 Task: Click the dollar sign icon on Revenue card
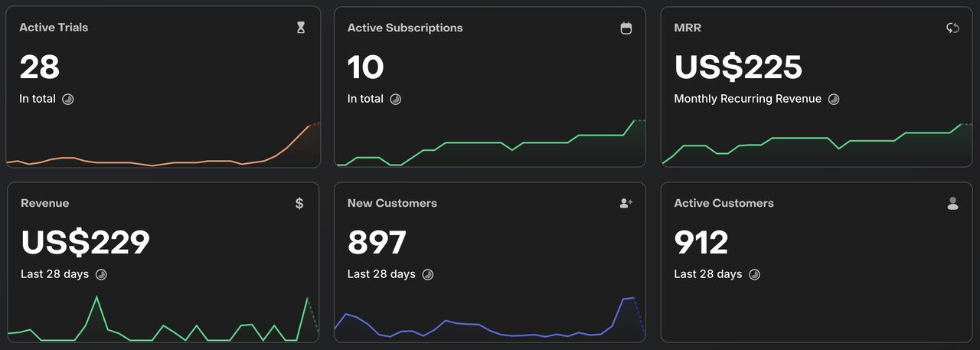(x=299, y=203)
